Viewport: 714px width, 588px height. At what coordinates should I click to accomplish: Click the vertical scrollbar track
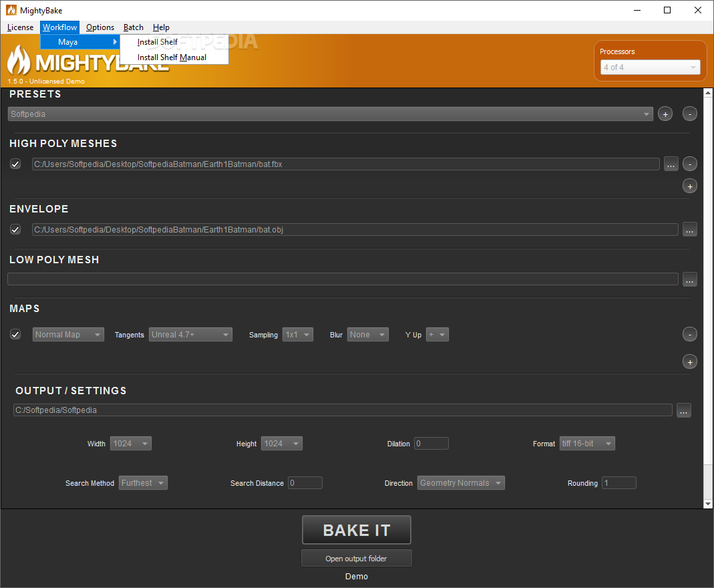[707, 483]
